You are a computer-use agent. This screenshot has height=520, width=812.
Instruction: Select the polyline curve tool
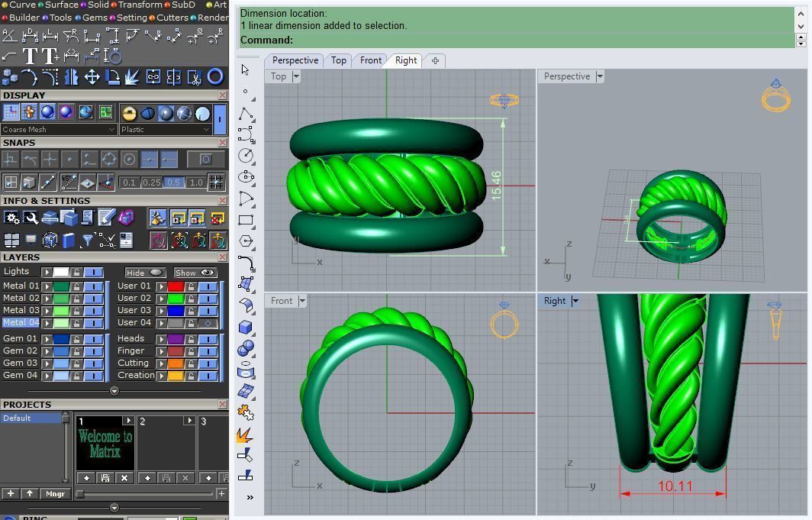pos(246,114)
